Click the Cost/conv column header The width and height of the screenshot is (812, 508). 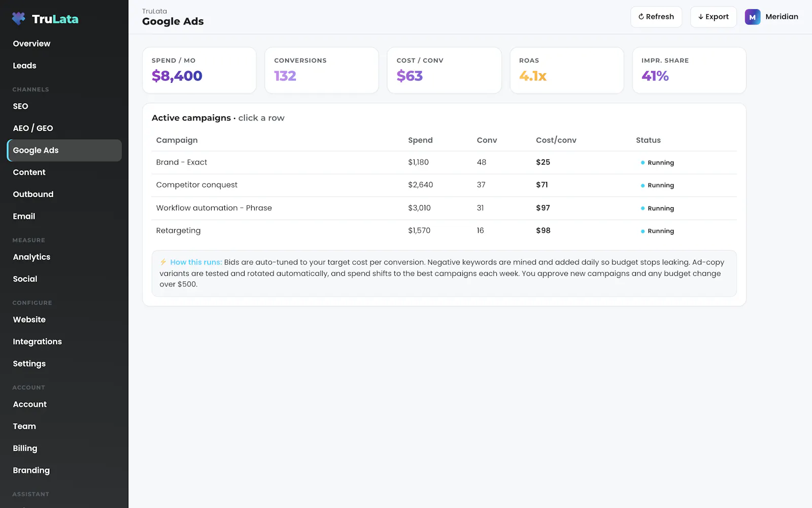[556, 140]
